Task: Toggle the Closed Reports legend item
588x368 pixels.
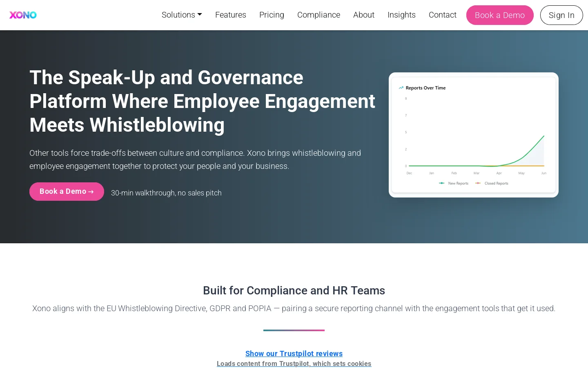Action: [x=492, y=183]
